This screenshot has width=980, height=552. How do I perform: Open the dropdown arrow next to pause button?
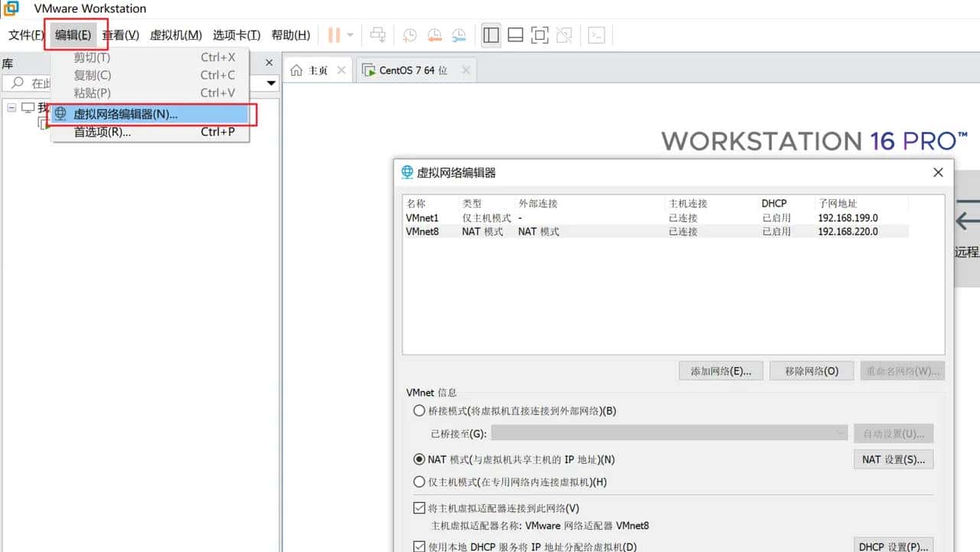coord(351,35)
